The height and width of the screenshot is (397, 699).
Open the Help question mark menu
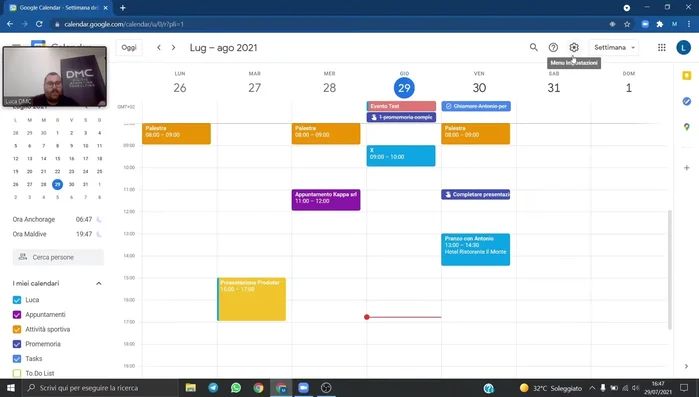[553, 47]
